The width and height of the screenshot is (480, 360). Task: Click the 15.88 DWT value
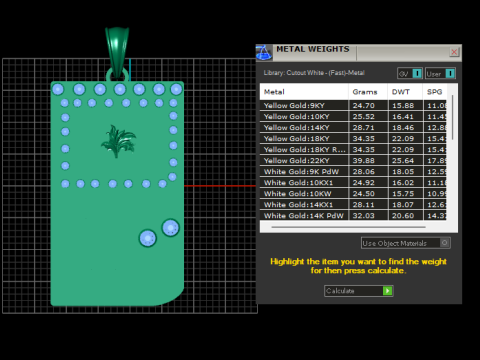tap(403, 106)
